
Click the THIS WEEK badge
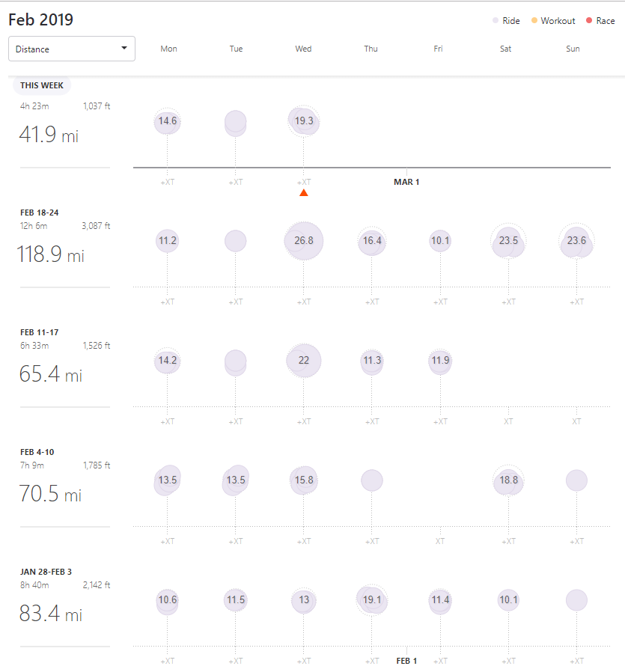coord(42,85)
